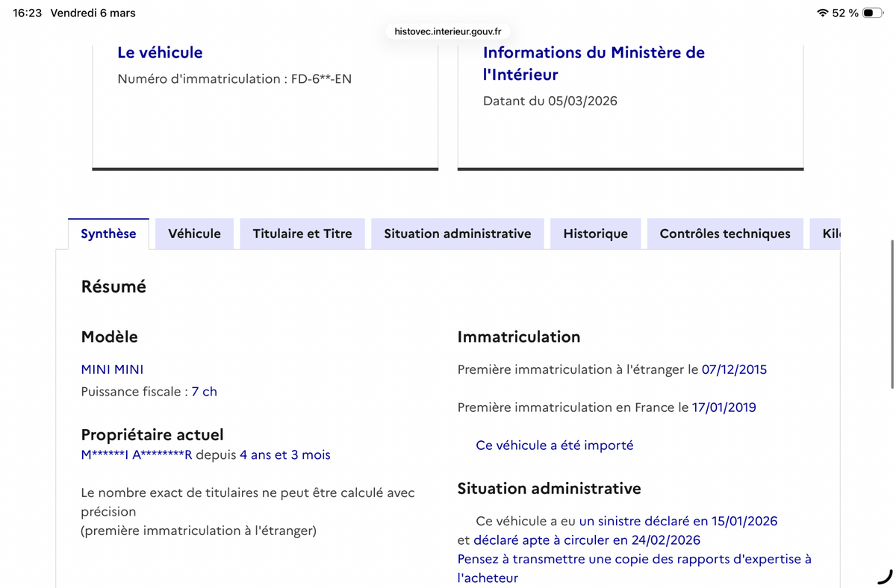
Task: Select 'Ce véhicule a été importé' notice
Action: (554, 445)
